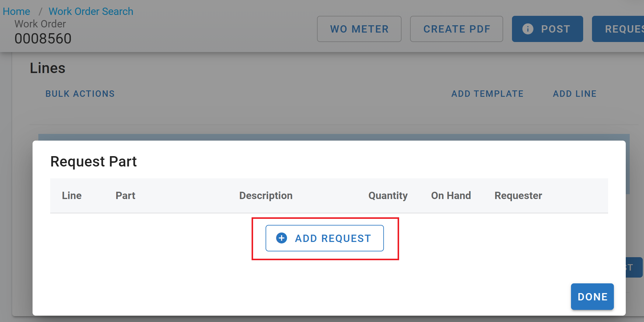The width and height of the screenshot is (644, 322).
Task: Click the Part column header
Action: 125,196
